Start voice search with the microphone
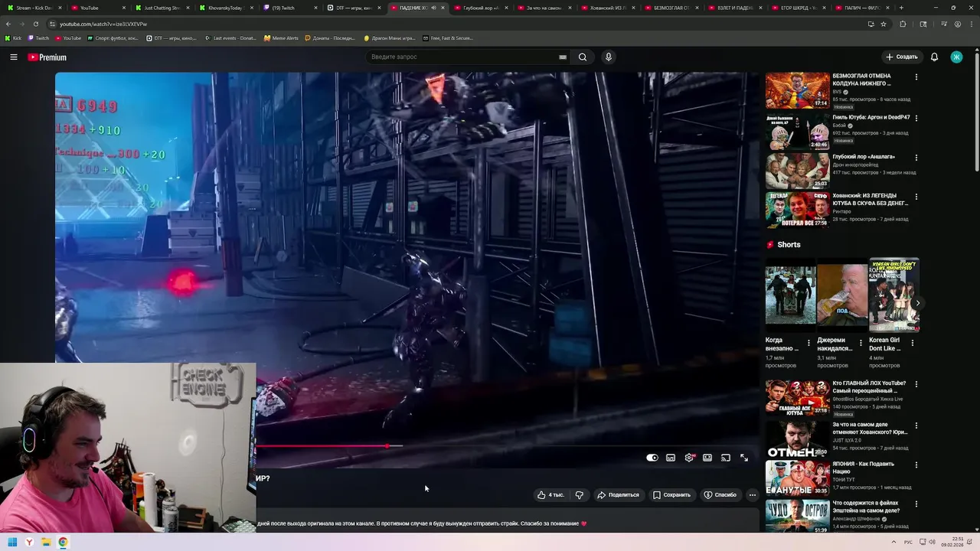 (x=609, y=57)
